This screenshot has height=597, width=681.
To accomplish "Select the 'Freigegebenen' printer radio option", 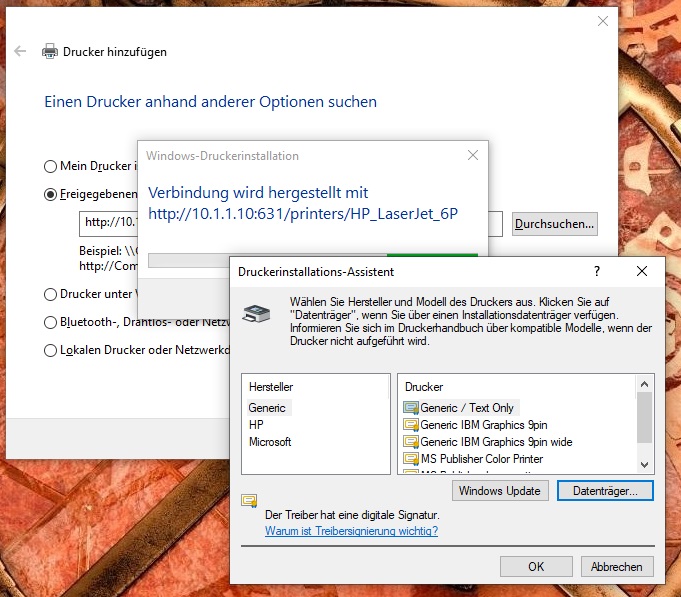I will [50, 195].
